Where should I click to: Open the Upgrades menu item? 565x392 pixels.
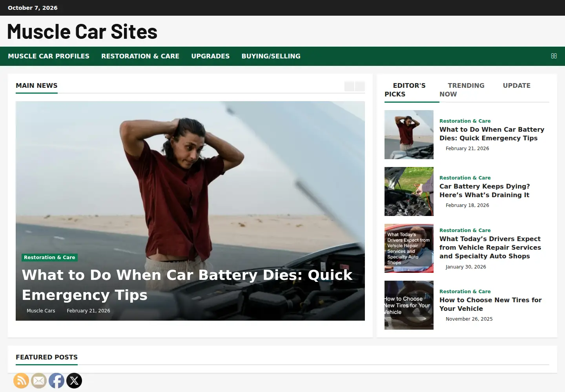tap(210, 56)
